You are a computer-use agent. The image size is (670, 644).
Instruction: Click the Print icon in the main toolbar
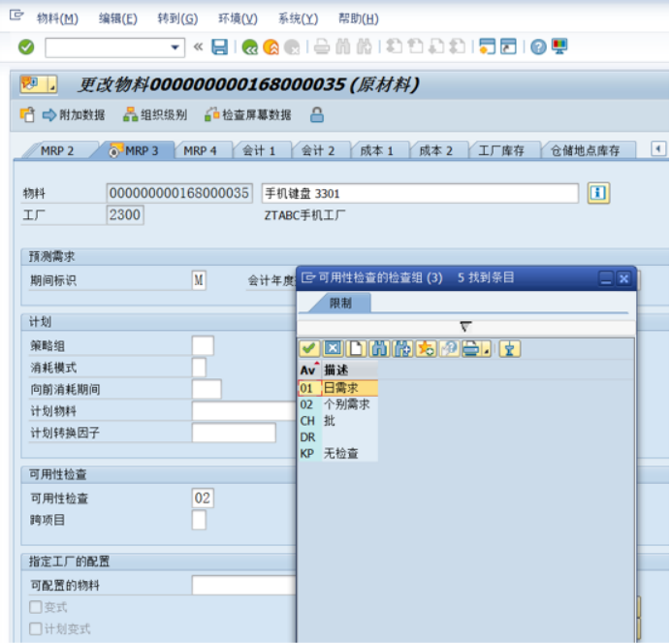[x=322, y=47]
